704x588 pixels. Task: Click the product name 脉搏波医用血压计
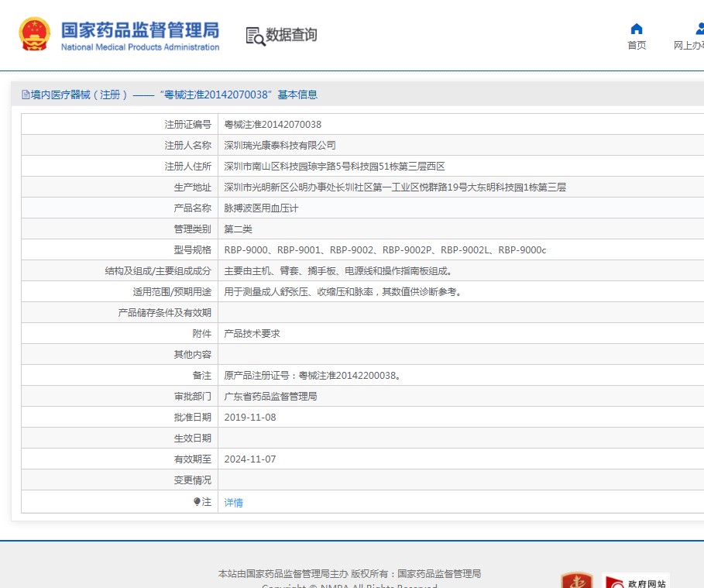pos(261,208)
